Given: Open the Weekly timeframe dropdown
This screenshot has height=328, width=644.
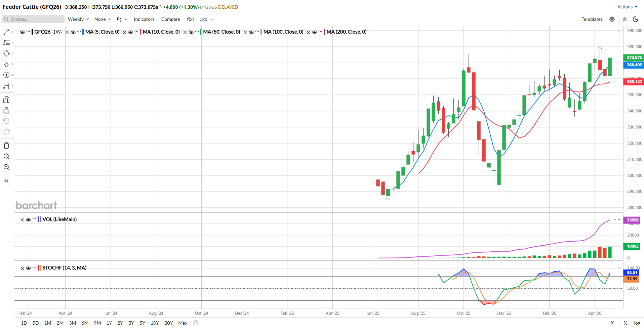Looking at the screenshot, I should (78, 19).
